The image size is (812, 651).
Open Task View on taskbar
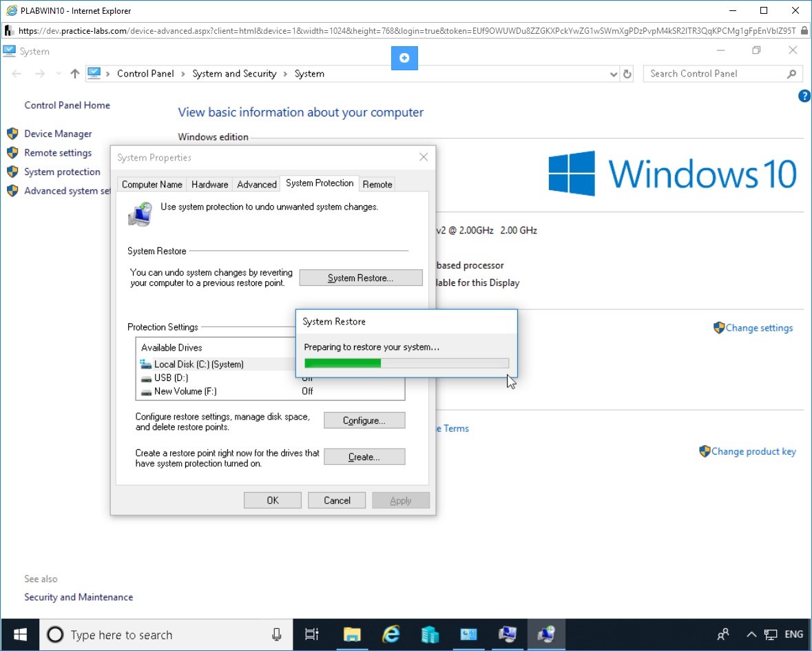(312, 634)
